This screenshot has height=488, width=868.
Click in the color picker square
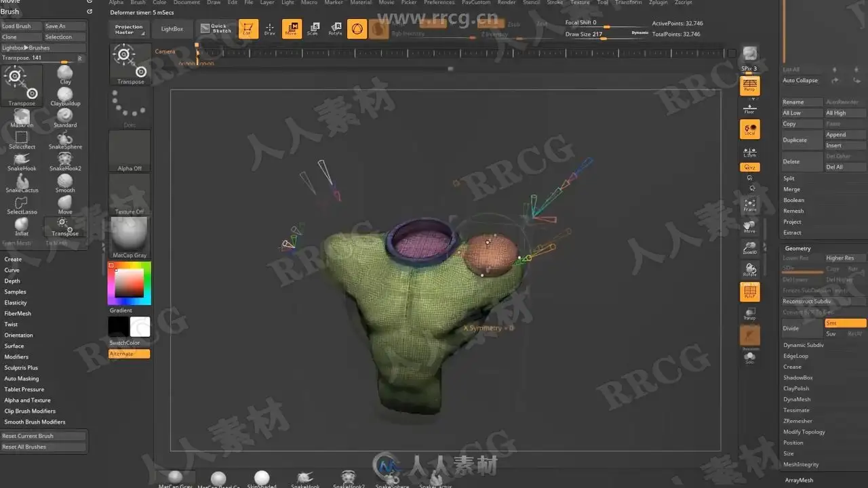click(129, 283)
